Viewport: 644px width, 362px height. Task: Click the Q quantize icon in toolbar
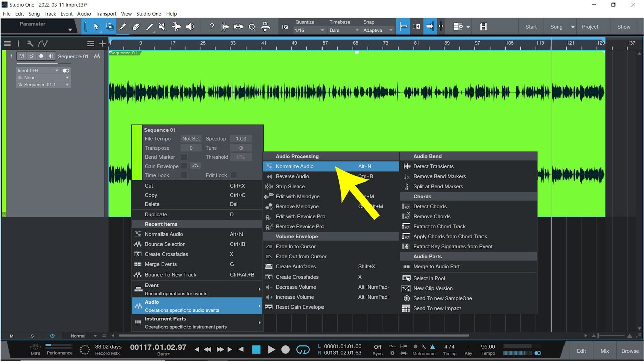pos(252,27)
